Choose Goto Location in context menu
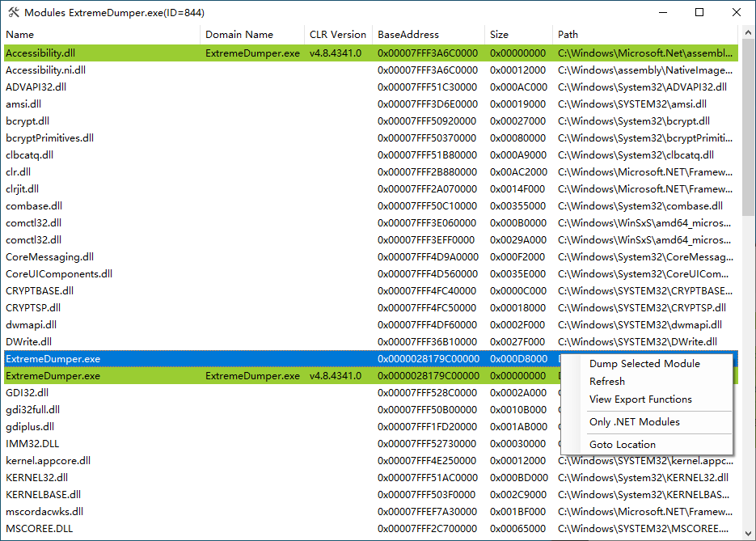756x541 pixels. point(623,445)
